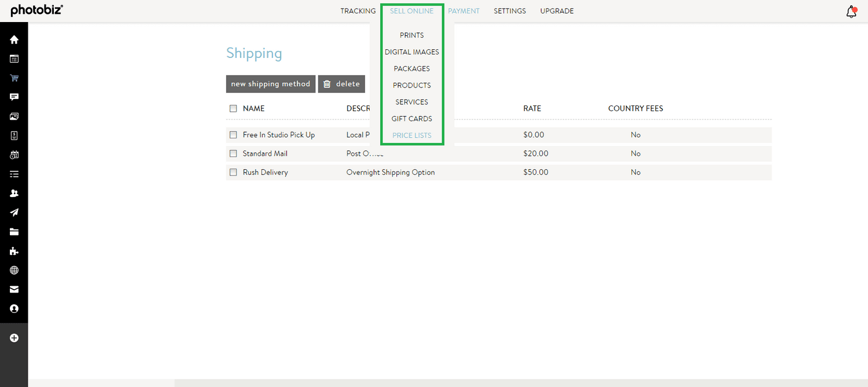Open the SETTINGS menu
The image size is (868, 387).
click(510, 11)
